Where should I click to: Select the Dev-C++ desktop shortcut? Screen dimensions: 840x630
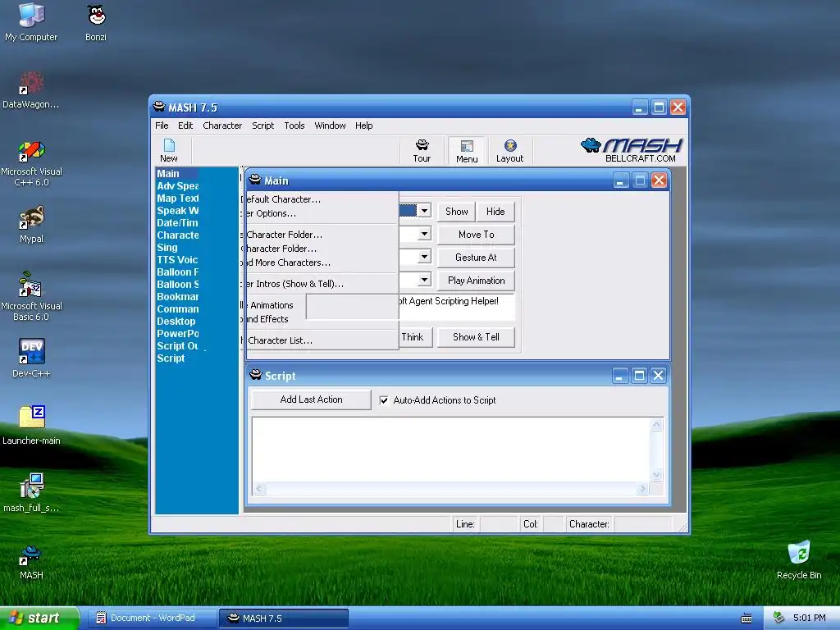click(31, 358)
